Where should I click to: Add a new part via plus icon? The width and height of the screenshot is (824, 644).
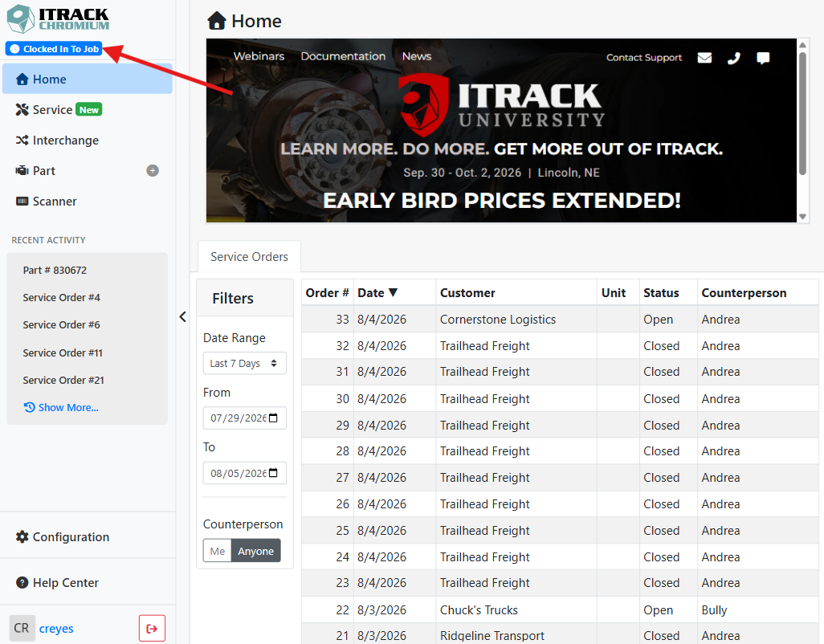(x=153, y=171)
